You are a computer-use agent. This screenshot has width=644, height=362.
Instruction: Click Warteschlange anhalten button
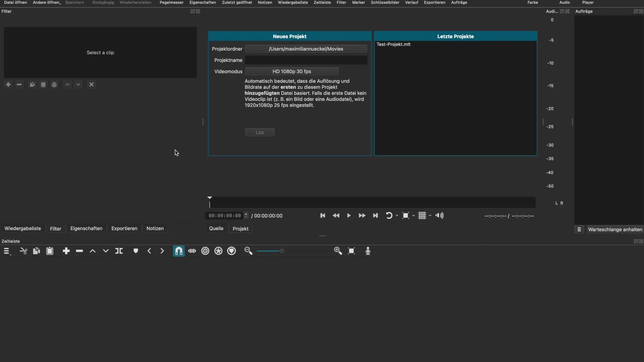615,230
